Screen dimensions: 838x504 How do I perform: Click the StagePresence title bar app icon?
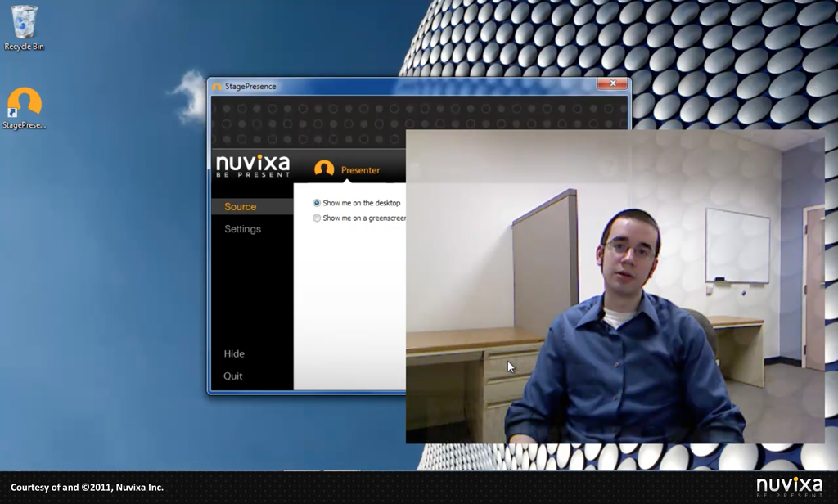point(217,87)
